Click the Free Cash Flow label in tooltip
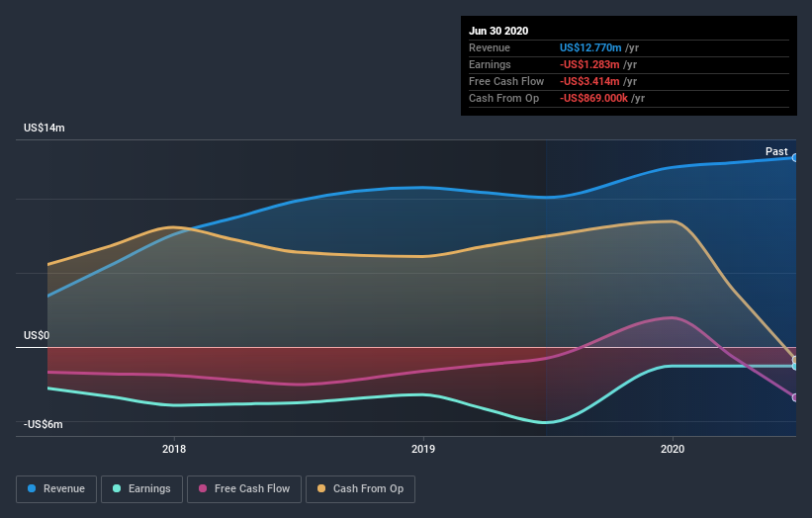The height and width of the screenshot is (518, 812). pos(506,81)
